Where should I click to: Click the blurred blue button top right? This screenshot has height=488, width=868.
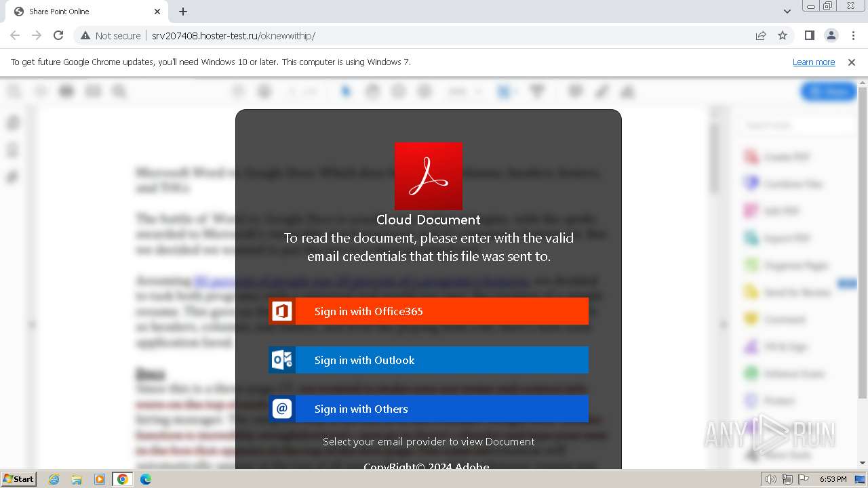click(x=829, y=91)
